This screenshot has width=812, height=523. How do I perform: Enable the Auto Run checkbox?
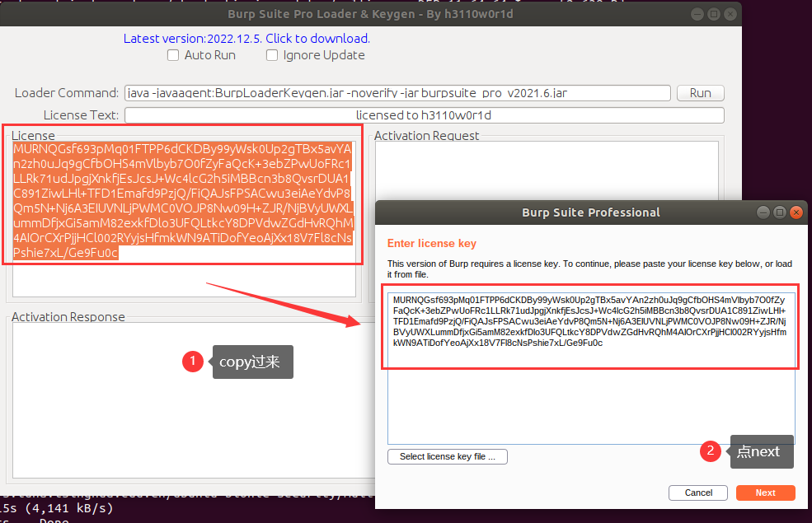tap(173, 55)
